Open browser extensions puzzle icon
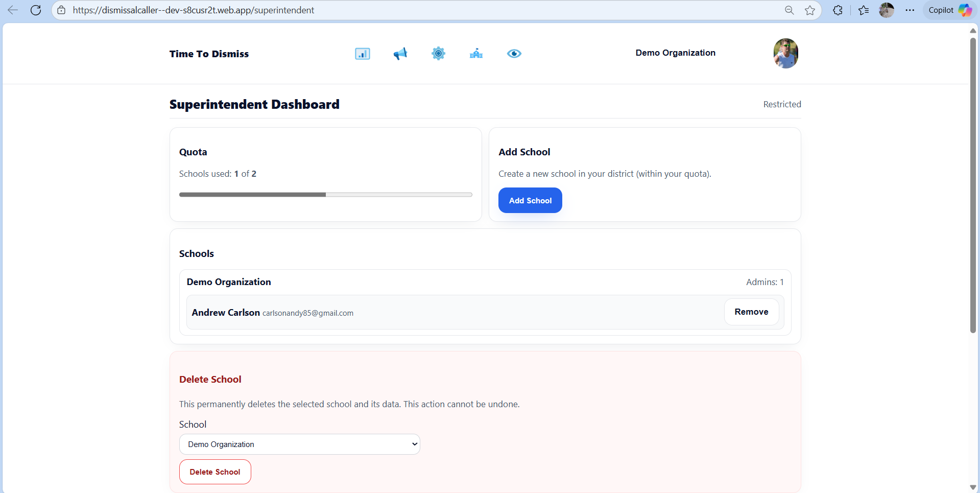This screenshot has height=493, width=980. (838, 10)
